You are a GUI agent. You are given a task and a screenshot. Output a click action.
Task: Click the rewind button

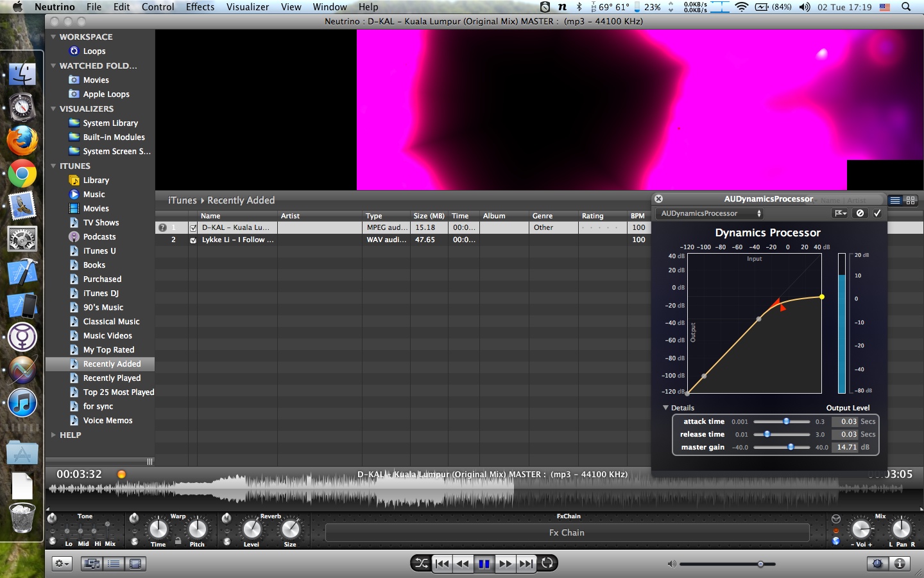tap(463, 563)
